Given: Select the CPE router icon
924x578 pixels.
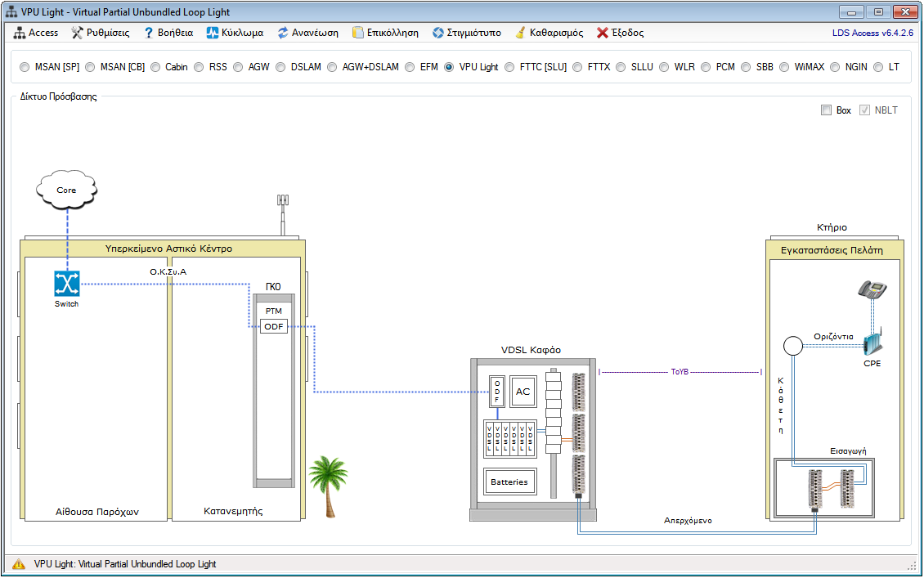Looking at the screenshot, I should click(872, 343).
